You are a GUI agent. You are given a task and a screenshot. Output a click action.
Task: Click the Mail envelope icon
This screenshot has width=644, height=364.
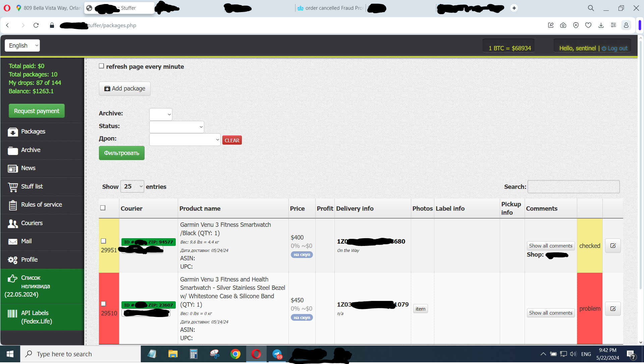click(13, 242)
